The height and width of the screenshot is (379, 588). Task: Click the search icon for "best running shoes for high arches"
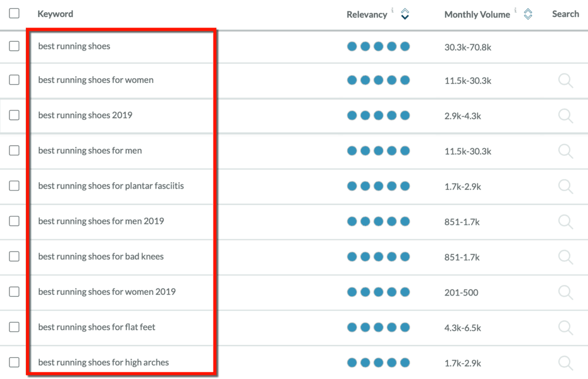(x=566, y=363)
